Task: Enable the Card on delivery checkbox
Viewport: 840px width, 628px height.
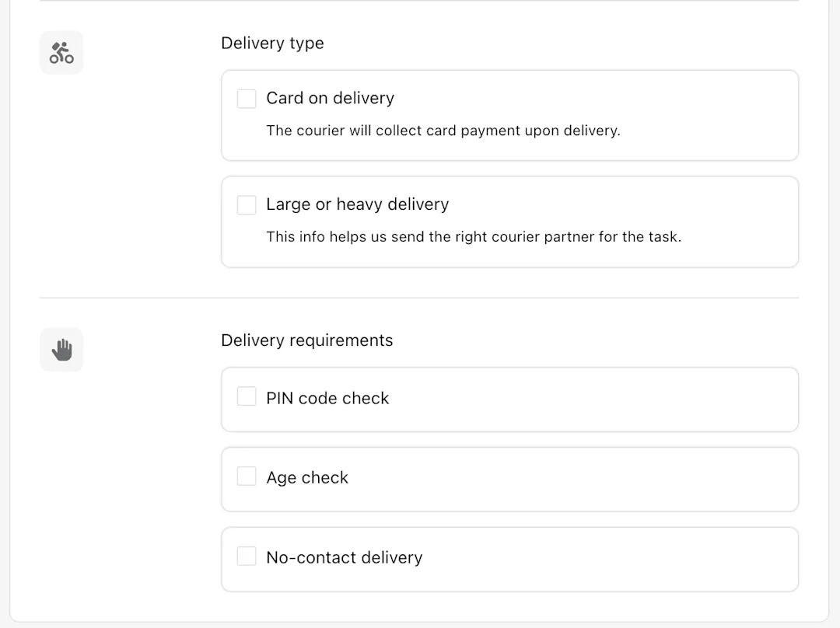Action: pos(247,99)
